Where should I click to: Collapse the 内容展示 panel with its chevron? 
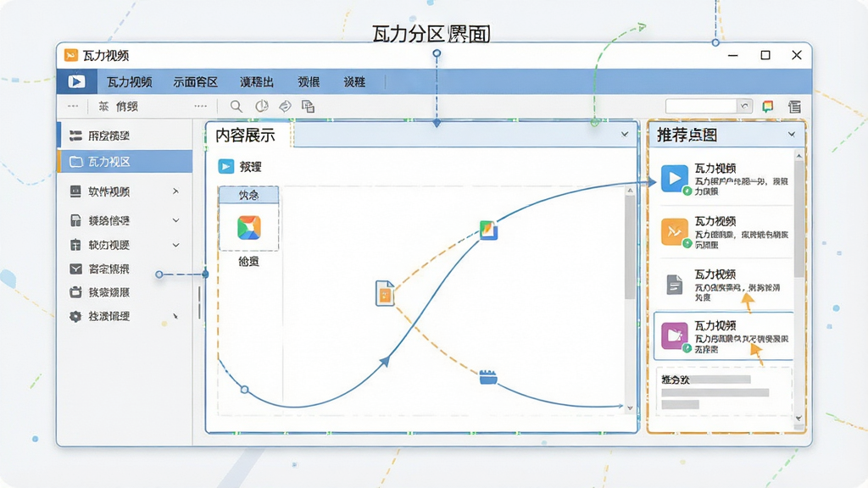point(625,135)
